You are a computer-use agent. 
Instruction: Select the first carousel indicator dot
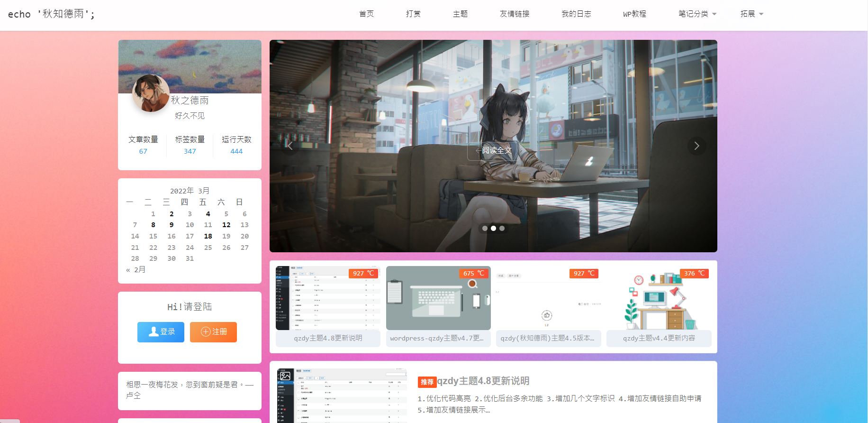485,228
